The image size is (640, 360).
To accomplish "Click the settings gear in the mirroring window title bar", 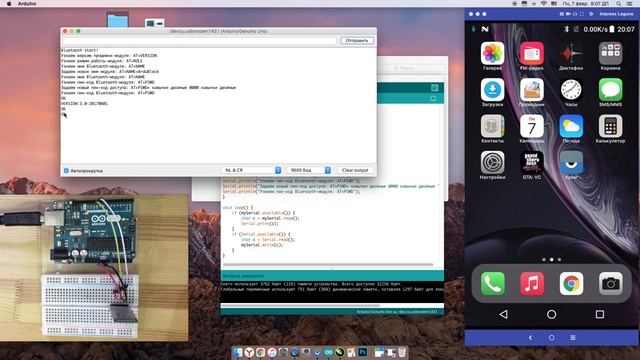I will (591, 14).
